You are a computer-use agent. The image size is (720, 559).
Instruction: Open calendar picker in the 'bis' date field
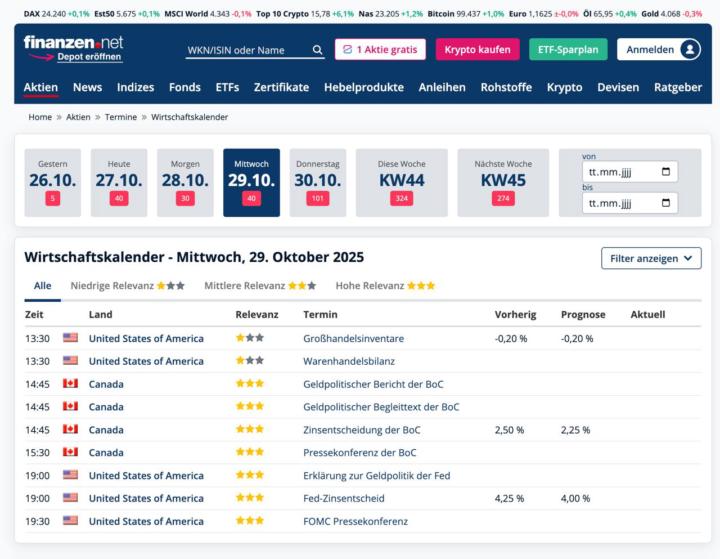coord(666,204)
